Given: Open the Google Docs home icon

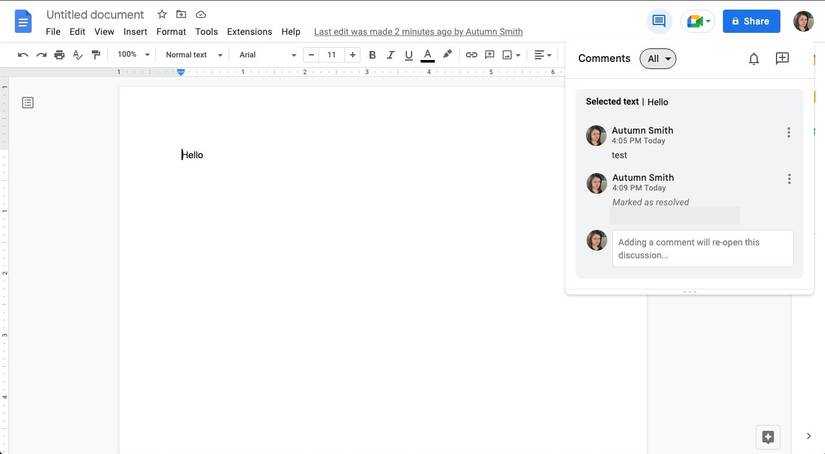Looking at the screenshot, I should [x=23, y=22].
